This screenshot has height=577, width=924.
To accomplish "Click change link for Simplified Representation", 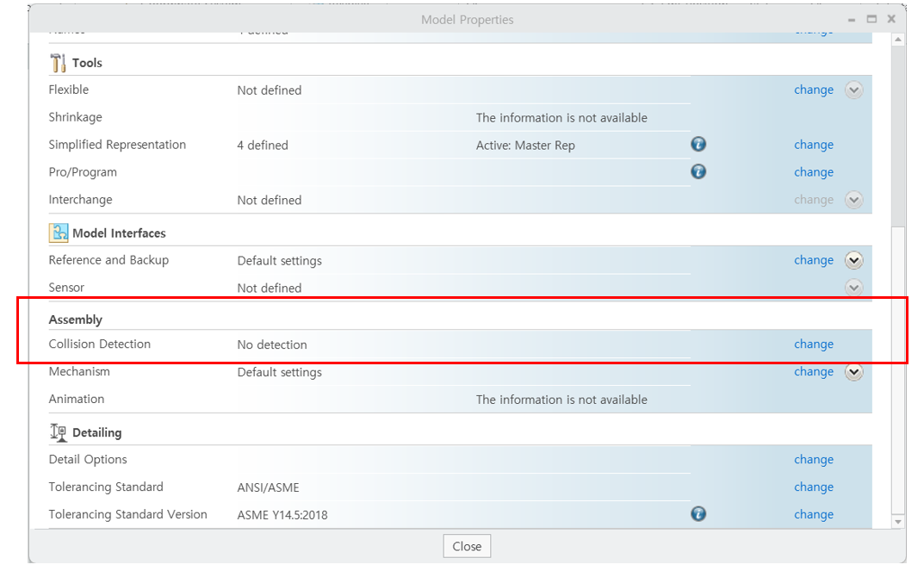I will click(813, 145).
